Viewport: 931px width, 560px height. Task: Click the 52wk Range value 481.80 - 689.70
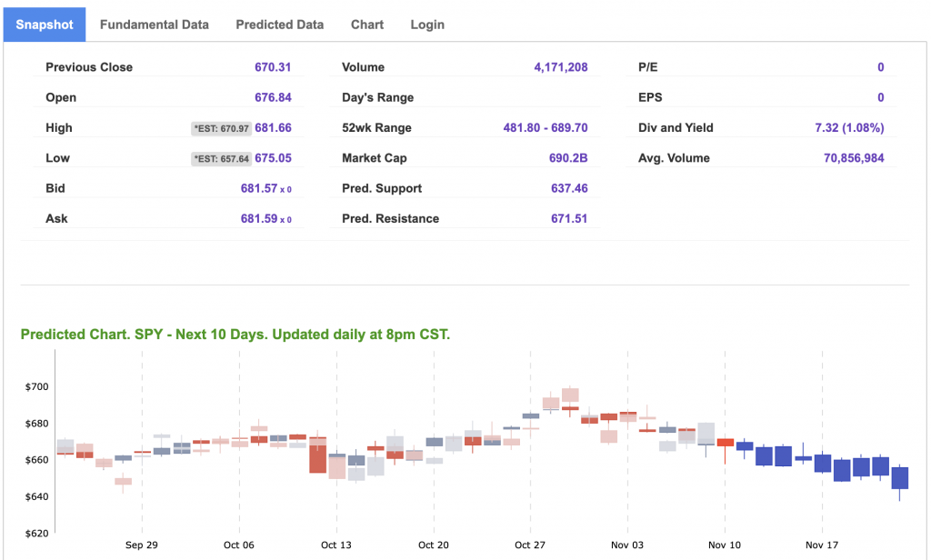click(545, 128)
